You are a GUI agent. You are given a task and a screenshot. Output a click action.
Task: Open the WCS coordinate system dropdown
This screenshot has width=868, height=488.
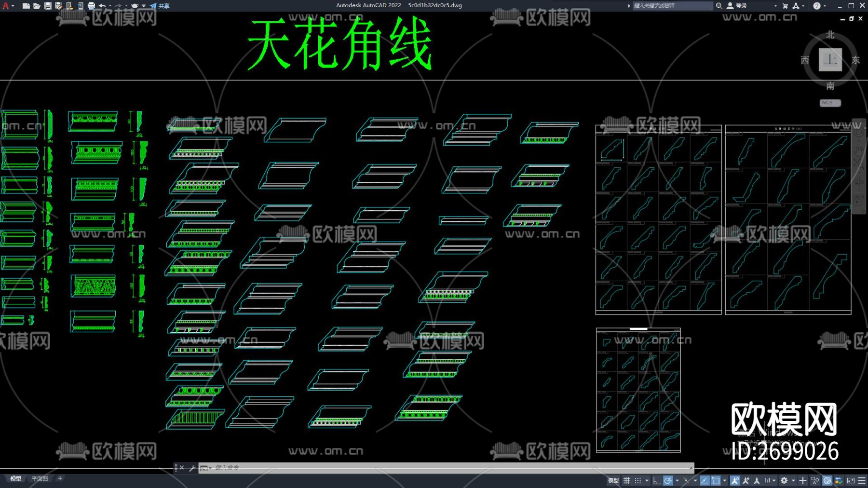tap(830, 103)
